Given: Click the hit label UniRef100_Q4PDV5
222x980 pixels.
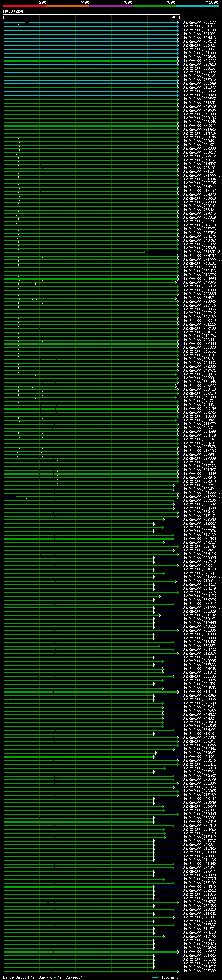Looking at the screenshot, I should (199, 282).
